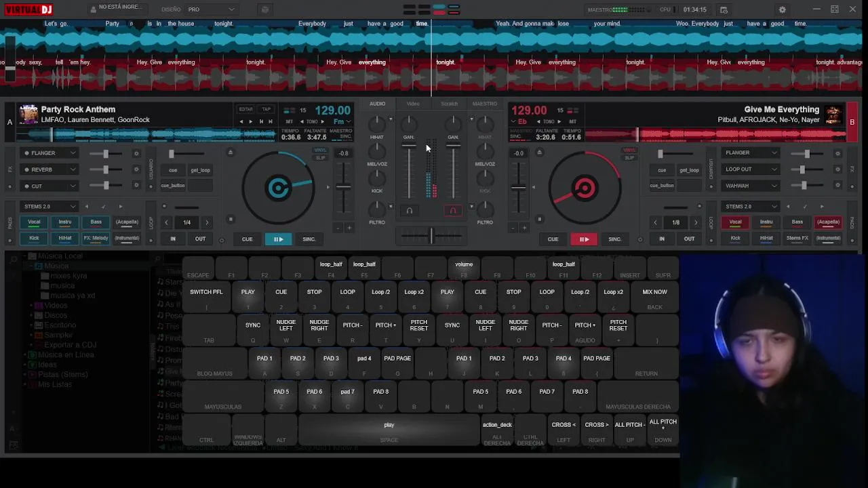Toggle MT master tempo on deck A
This screenshot has width=868, height=488.
pos(290,121)
